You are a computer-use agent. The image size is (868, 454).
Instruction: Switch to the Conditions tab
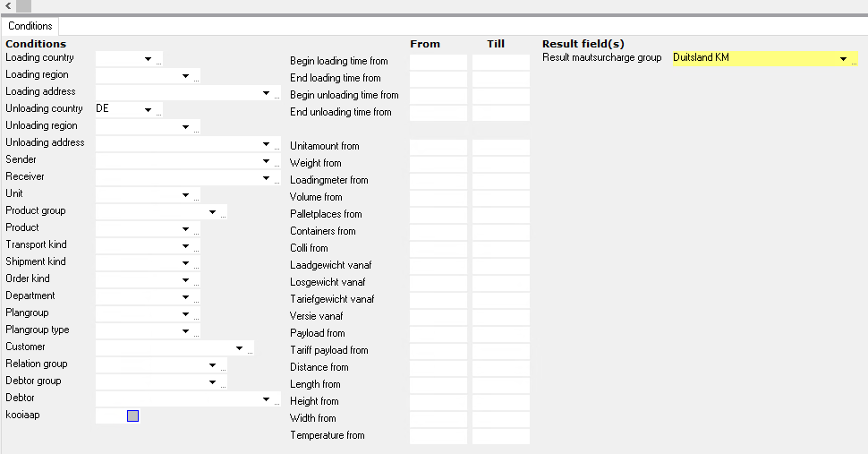coord(30,26)
